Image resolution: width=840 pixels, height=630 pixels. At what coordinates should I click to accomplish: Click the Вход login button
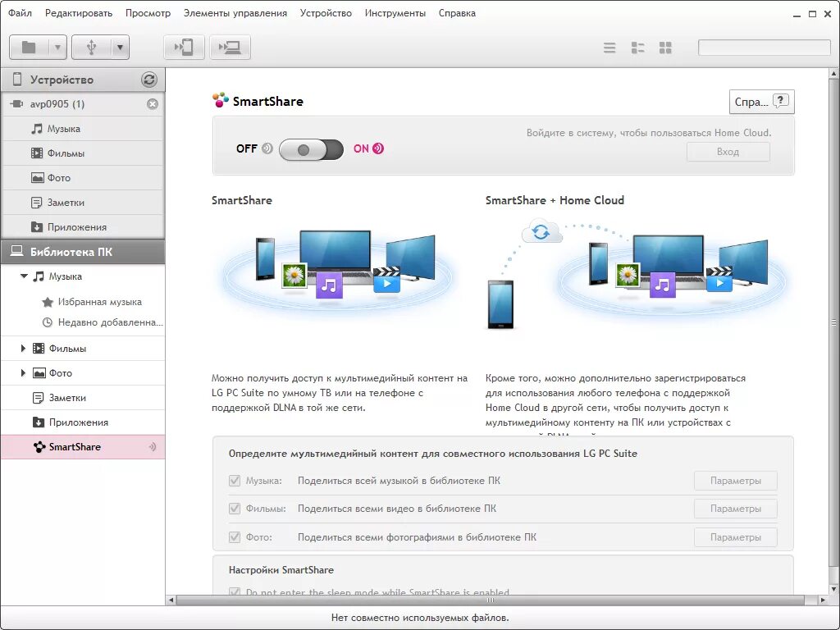click(728, 152)
